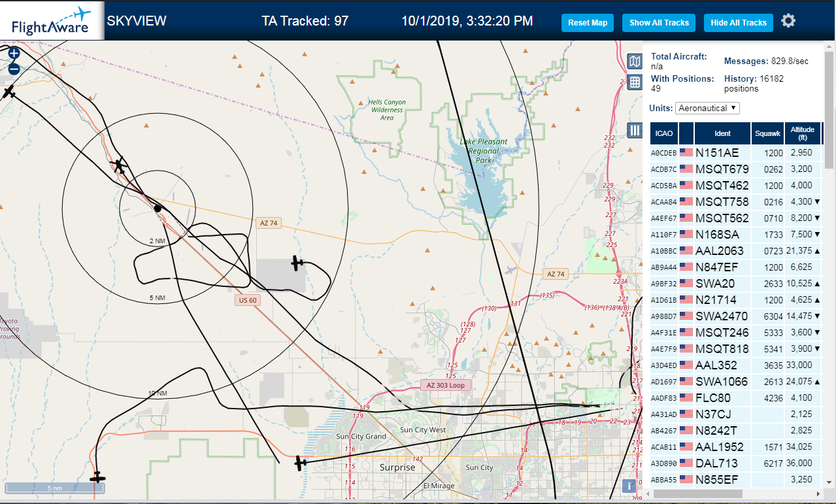This screenshot has width=836, height=504.
Task: Click altitude value 36,000
Action: pyautogui.click(x=800, y=463)
